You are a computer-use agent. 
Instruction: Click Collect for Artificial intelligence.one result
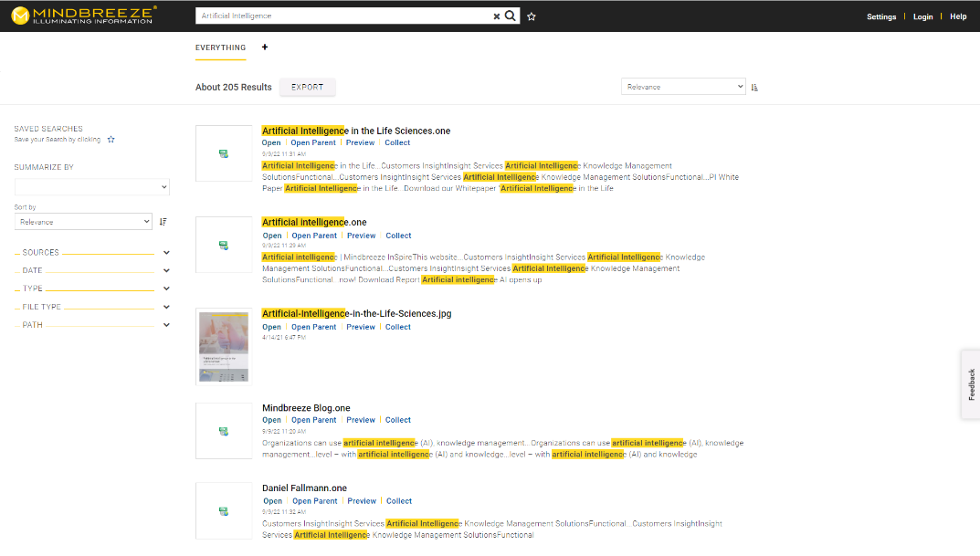coord(398,236)
